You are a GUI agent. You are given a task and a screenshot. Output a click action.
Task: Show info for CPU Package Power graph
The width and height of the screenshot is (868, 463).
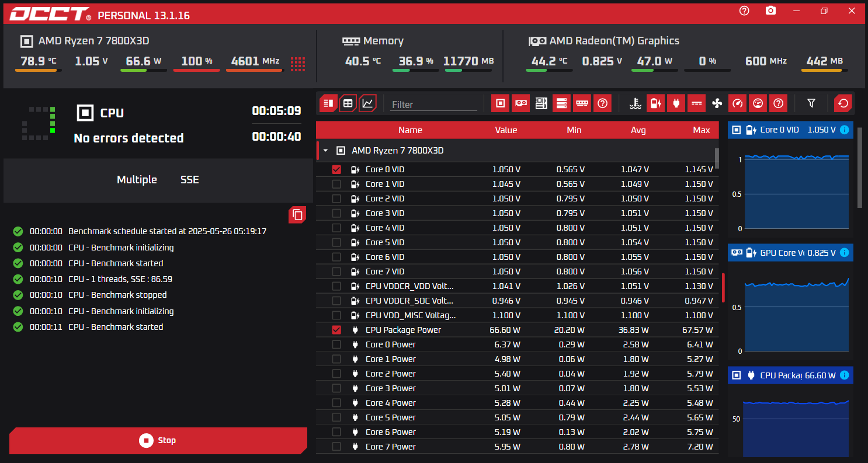pyautogui.click(x=844, y=375)
